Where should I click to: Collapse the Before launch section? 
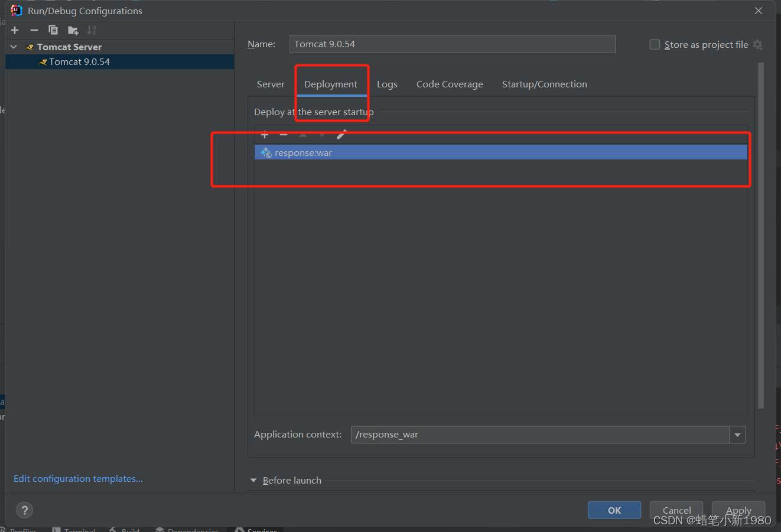(x=253, y=481)
